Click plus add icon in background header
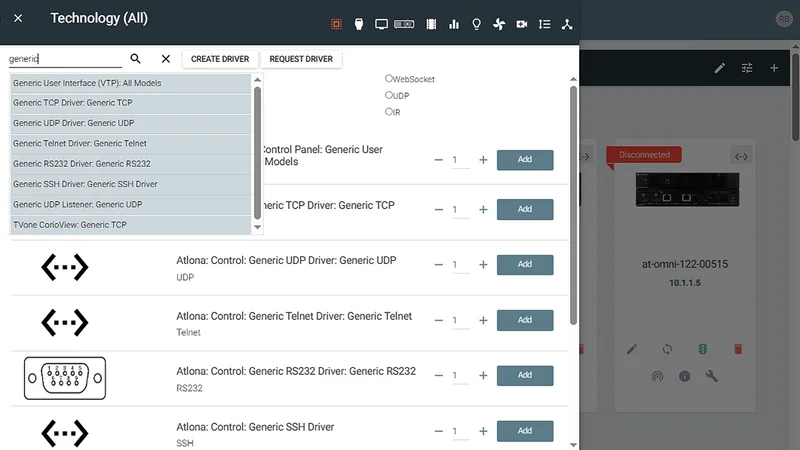 pyautogui.click(x=774, y=68)
